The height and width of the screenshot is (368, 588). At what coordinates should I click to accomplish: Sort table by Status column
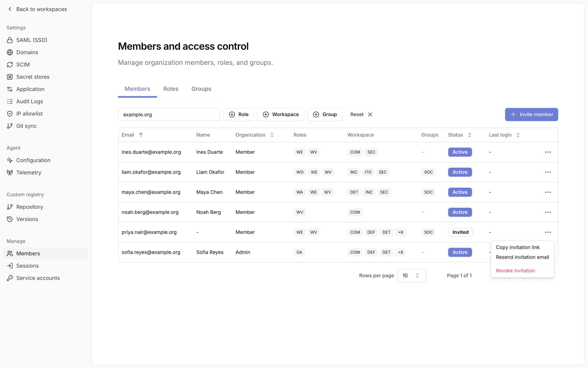click(460, 135)
